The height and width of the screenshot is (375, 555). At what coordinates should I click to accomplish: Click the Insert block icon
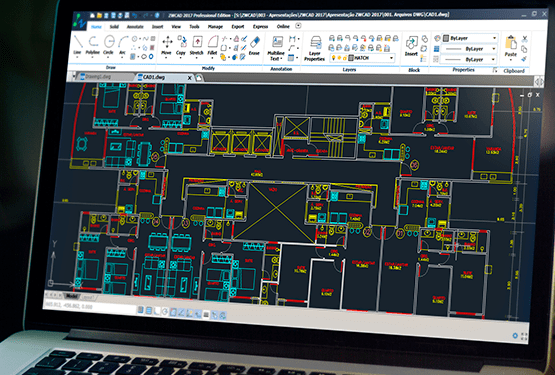411,46
